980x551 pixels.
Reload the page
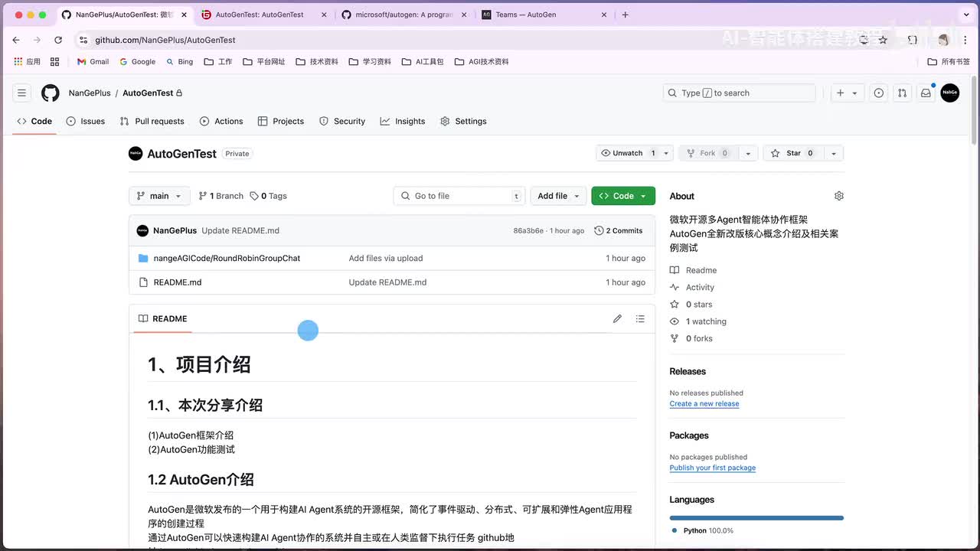(x=58, y=40)
